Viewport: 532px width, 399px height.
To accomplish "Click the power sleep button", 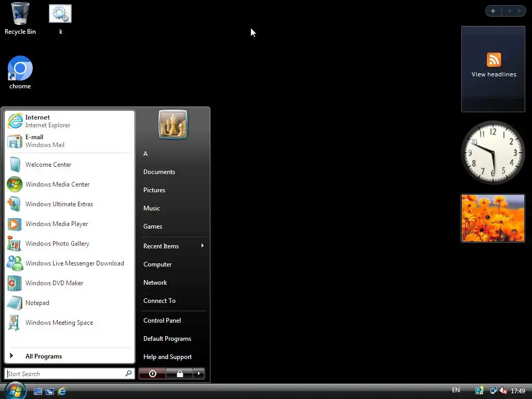I will 152,374.
